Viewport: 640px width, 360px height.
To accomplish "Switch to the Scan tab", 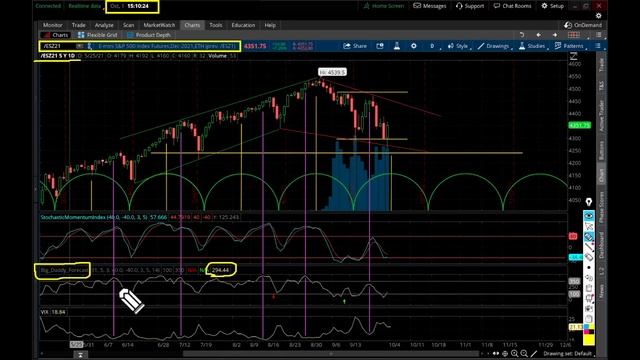I will [128, 25].
